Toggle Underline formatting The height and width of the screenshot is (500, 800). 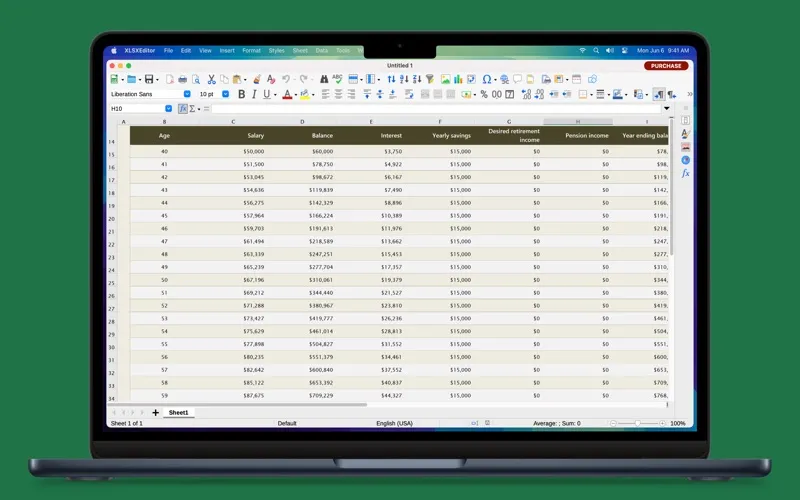266,94
